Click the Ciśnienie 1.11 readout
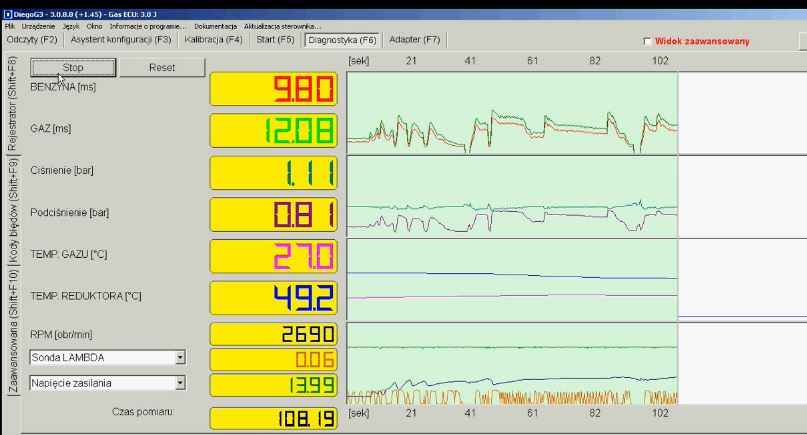Image resolution: width=807 pixels, height=435 pixels. [274, 173]
